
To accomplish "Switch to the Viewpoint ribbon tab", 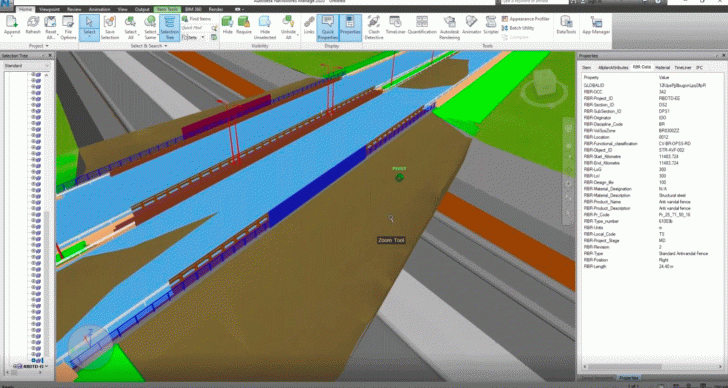I will [x=49, y=9].
